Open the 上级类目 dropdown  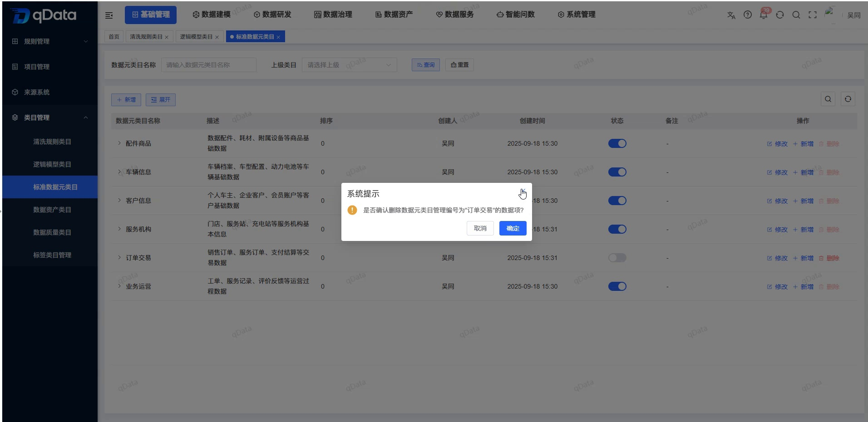point(349,65)
